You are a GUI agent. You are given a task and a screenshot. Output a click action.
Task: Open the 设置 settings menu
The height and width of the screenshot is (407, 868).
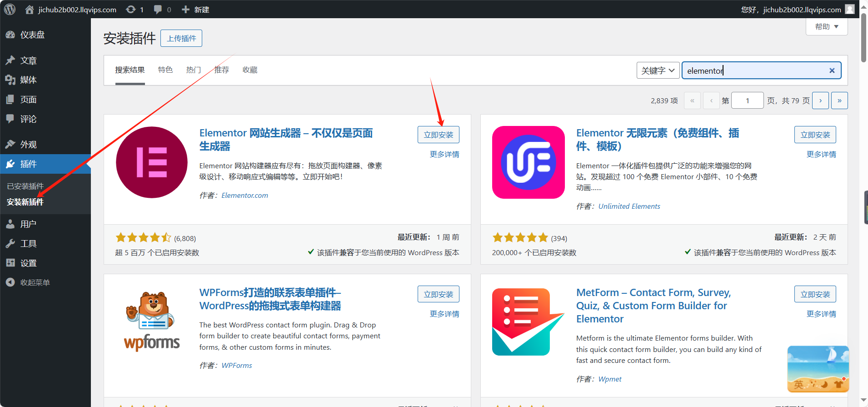click(45, 263)
